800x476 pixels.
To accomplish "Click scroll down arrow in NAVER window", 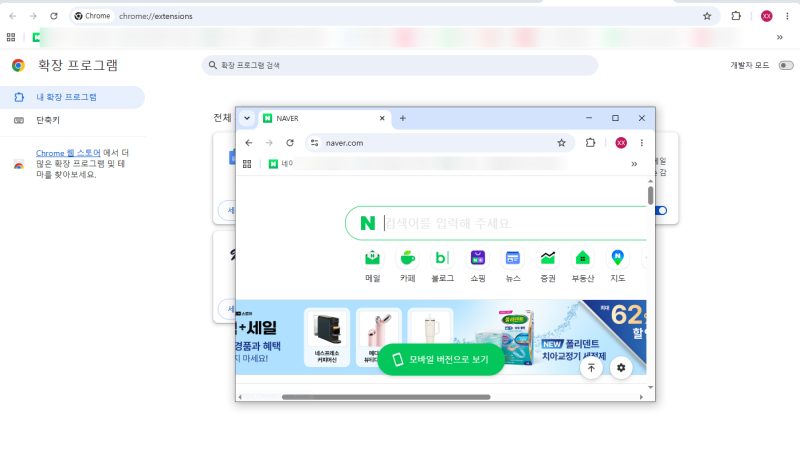I will coord(651,387).
